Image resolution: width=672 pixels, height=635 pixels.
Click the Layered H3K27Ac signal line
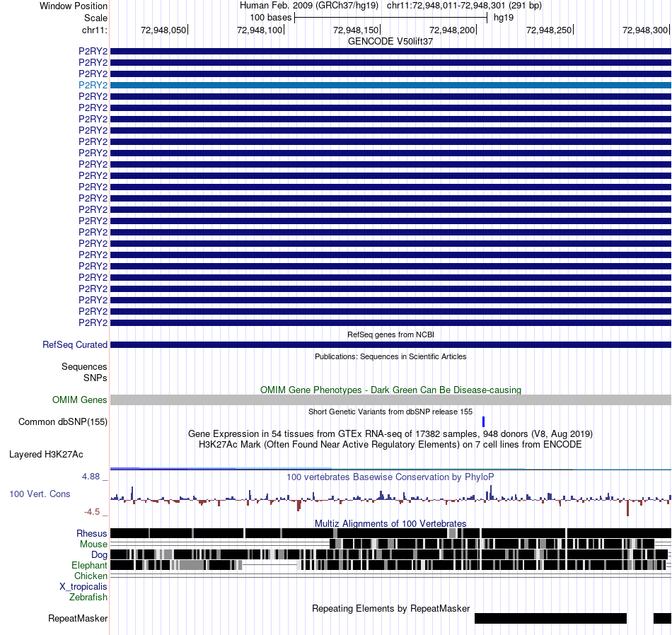tap(391, 469)
